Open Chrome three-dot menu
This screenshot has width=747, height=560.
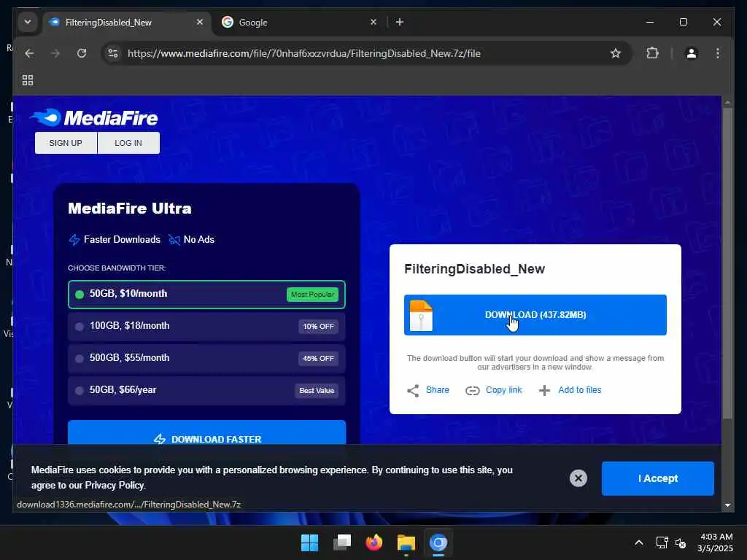coord(718,53)
